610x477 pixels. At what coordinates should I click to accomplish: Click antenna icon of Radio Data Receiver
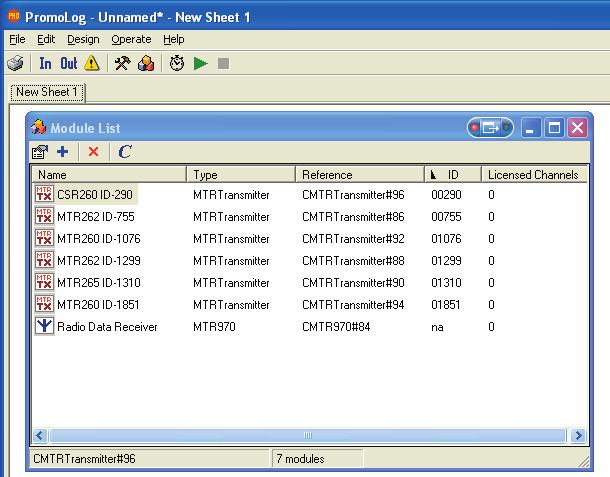[44, 326]
